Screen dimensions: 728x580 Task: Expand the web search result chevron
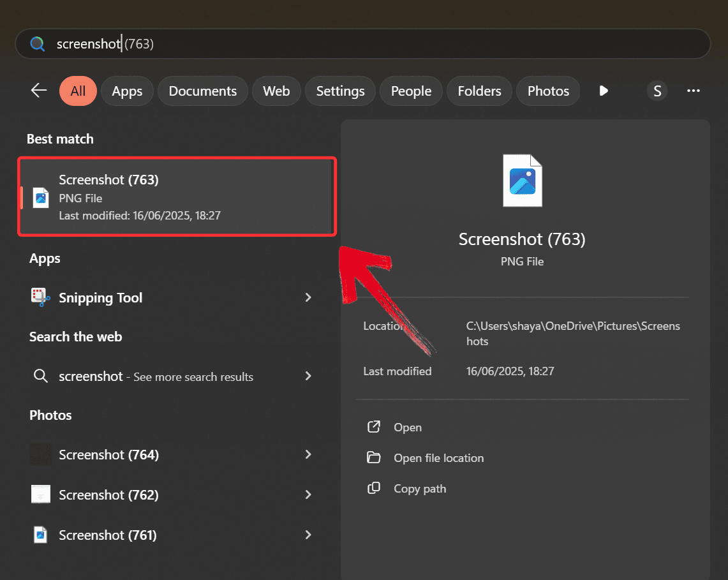(308, 376)
